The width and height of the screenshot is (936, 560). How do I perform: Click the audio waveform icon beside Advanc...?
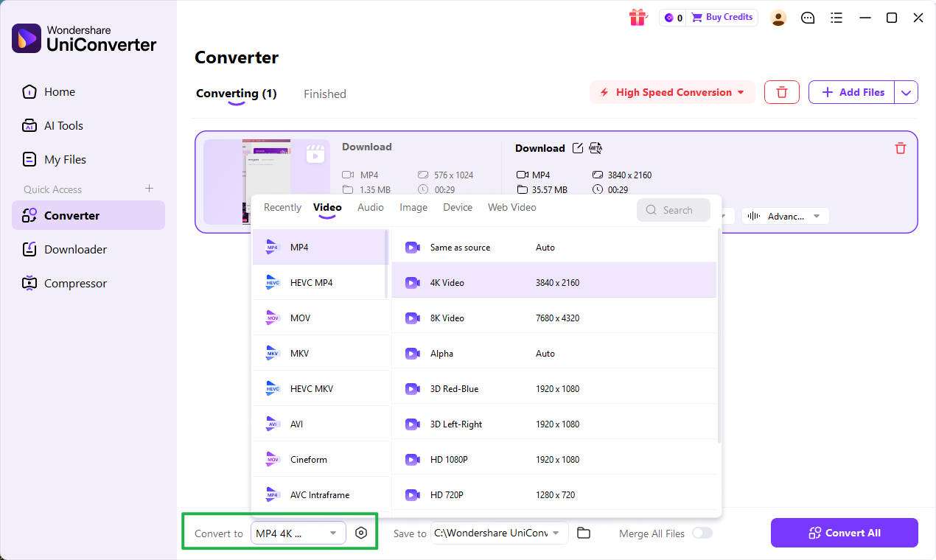point(753,216)
